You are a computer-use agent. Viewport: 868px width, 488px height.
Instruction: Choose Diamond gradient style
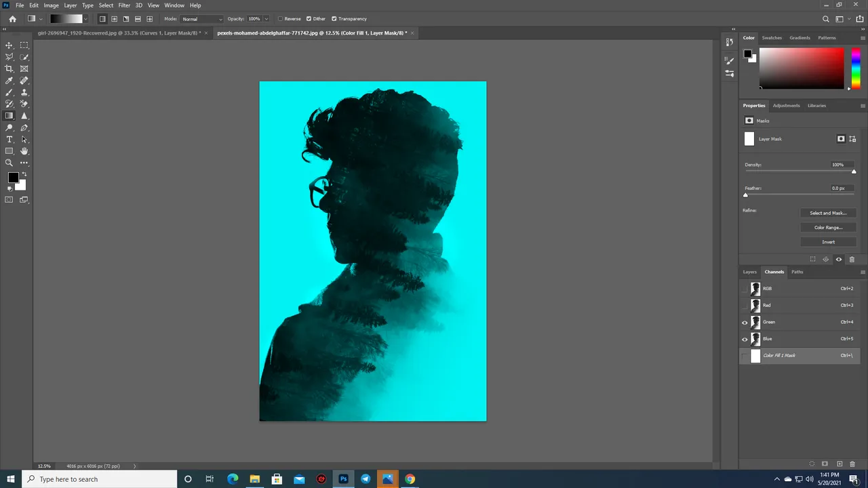[x=150, y=19]
